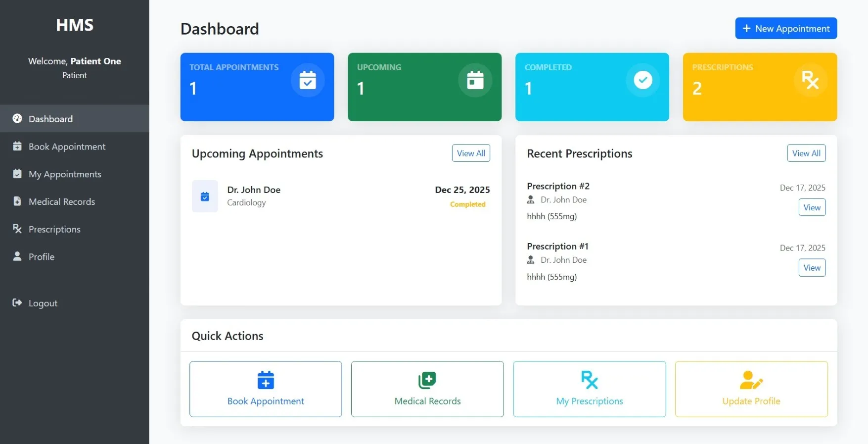Click the New Appointment button
868x444 pixels.
tap(786, 28)
